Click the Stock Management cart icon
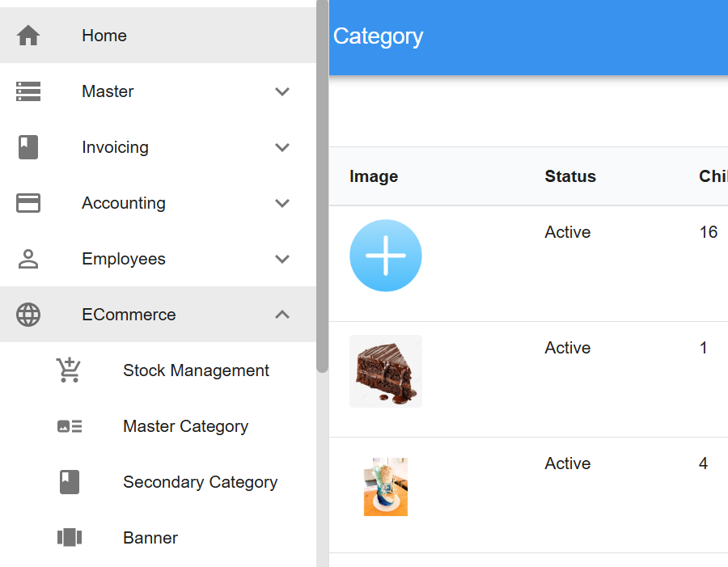728x567 pixels. [70, 370]
